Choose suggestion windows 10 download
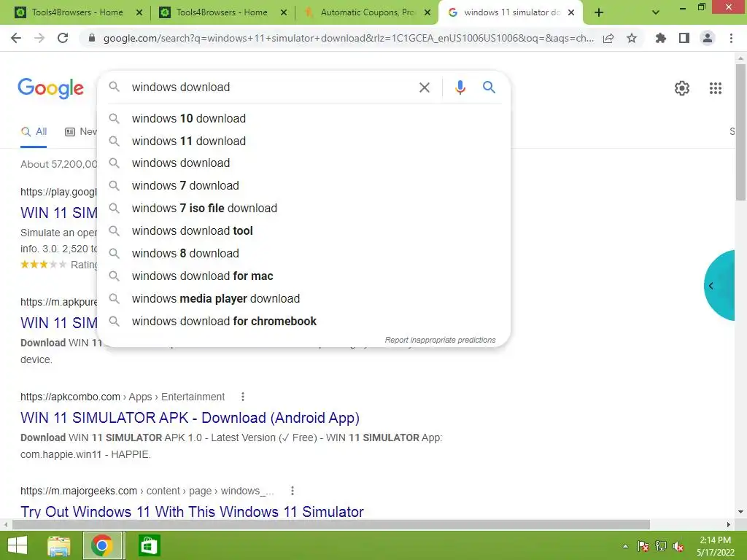Viewport: 747px width, 560px height. 303,119
